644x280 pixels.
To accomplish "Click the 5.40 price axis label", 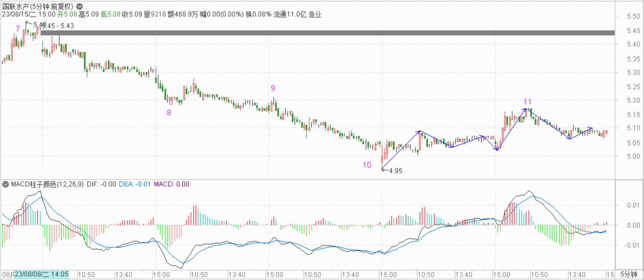I will [x=633, y=44].
